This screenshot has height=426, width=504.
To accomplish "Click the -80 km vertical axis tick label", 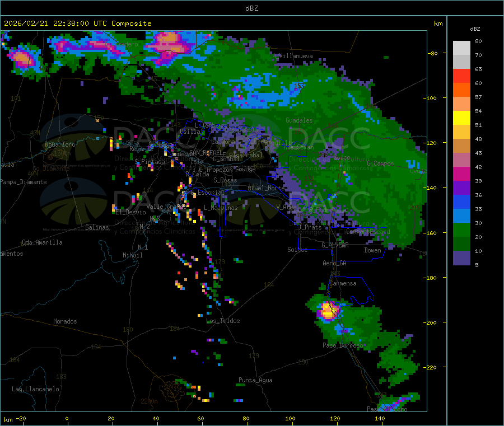I will tap(432, 53).
